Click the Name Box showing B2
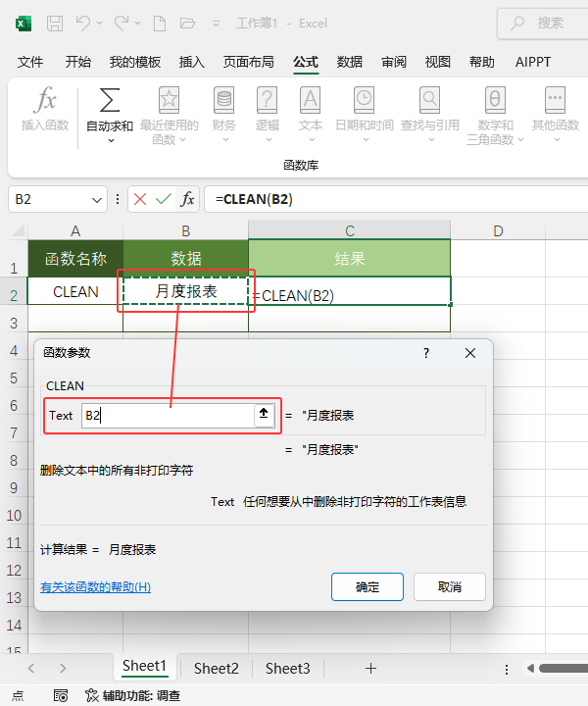 [x=50, y=199]
